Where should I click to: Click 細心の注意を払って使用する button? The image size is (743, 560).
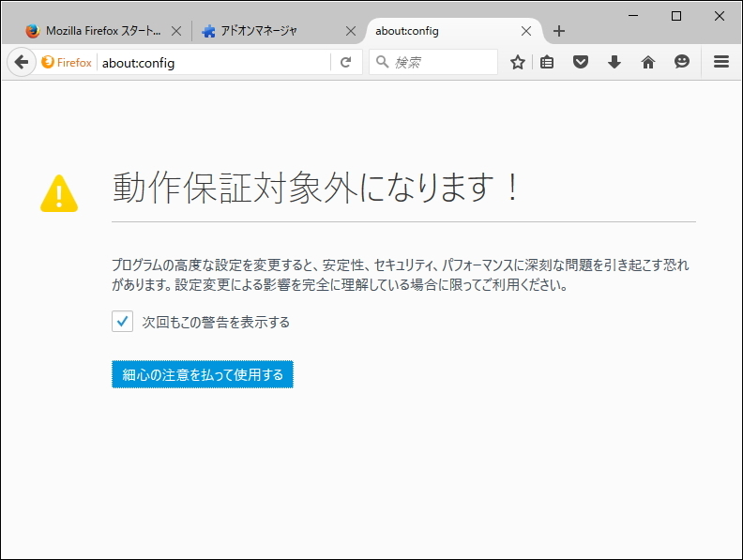click(x=203, y=374)
